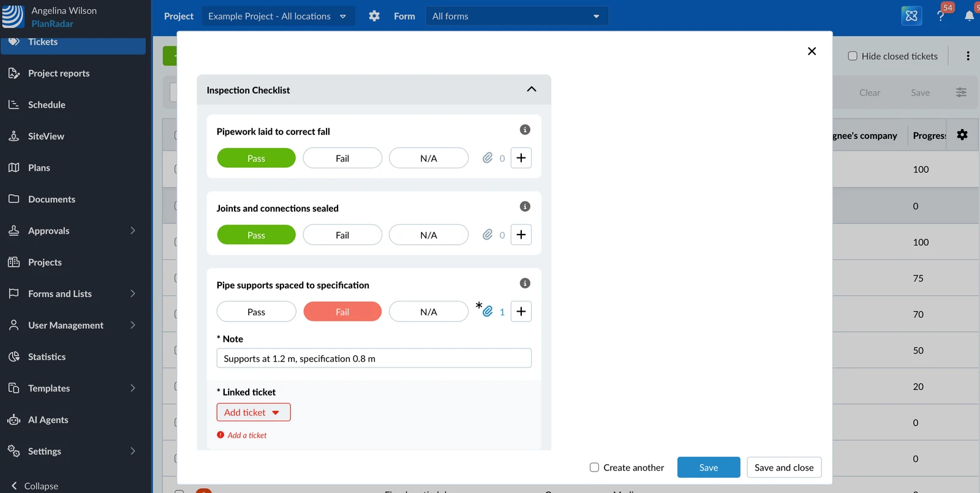
Task: Click attachment paperclip in Joints and connections row
Action: 488,235
